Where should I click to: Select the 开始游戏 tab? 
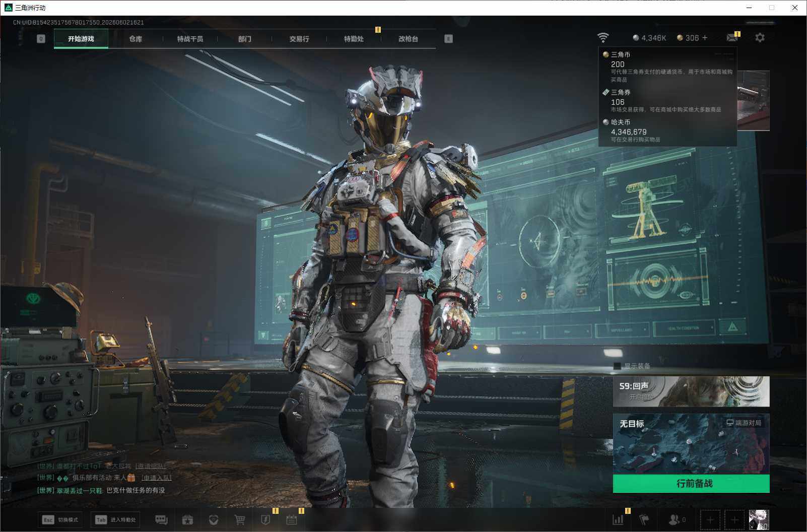coord(81,39)
